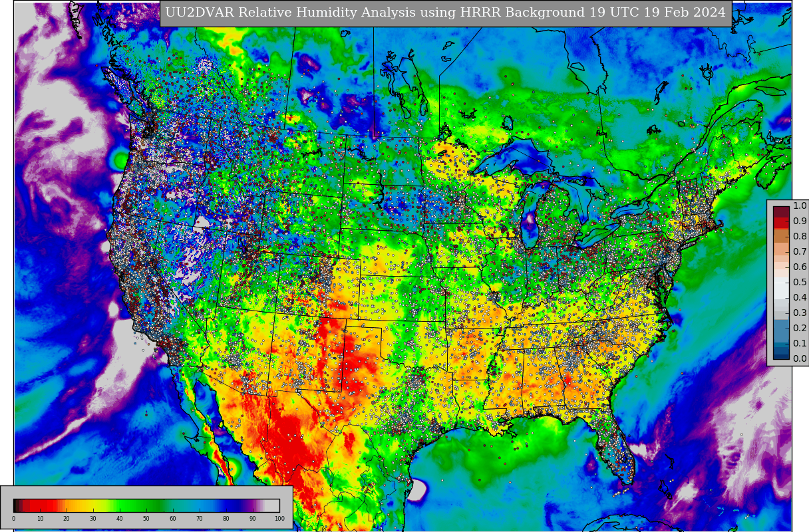This screenshot has height=532, width=809.
Task: Select the 1.0 label on the right colorbar
Action: pos(800,206)
